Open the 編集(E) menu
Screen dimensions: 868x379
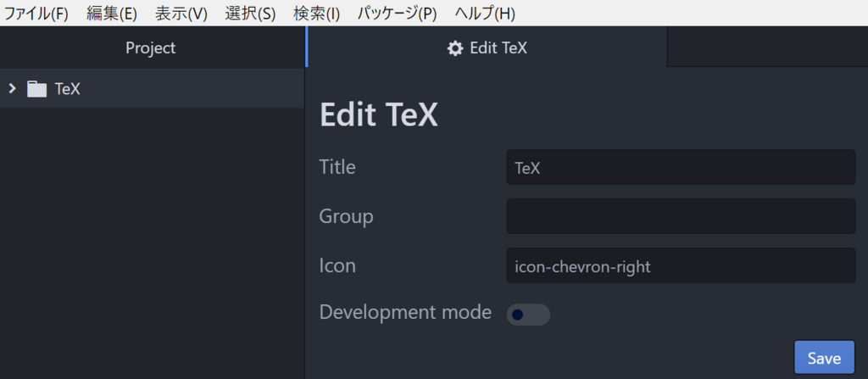112,14
